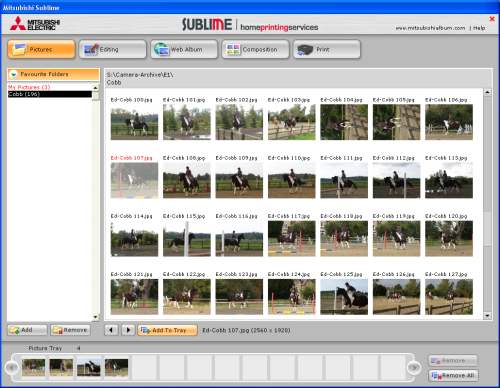Click the Remove All button
The height and width of the screenshot is (388, 500).
click(x=454, y=375)
